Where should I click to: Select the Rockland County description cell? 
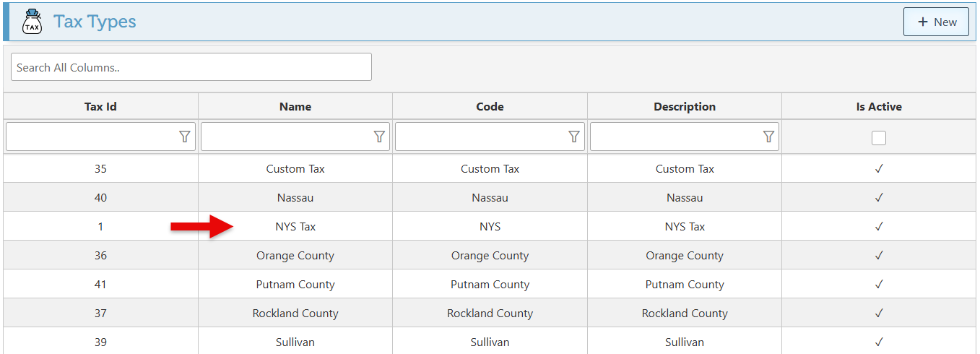coord(684,314)
